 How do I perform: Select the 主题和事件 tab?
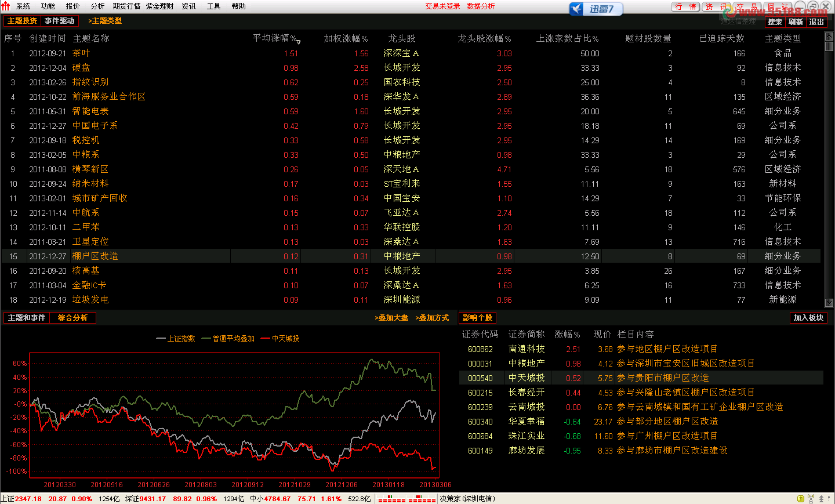coord(27,318)
